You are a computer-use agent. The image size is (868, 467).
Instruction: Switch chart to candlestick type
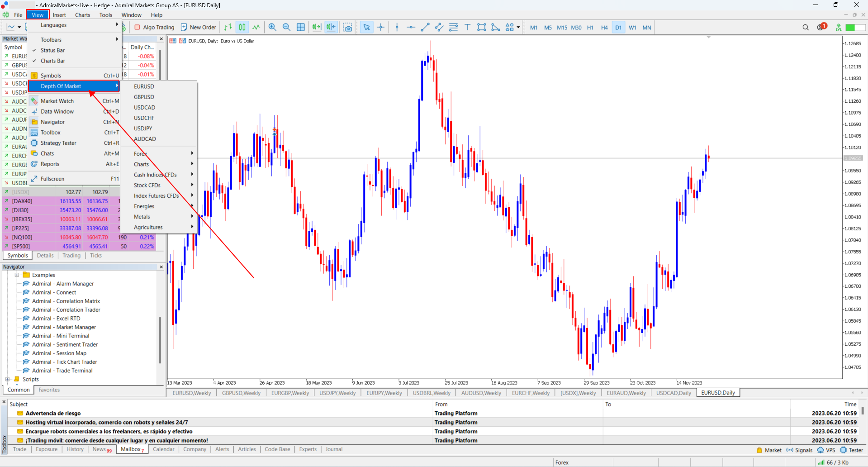(x=242, y=27)
